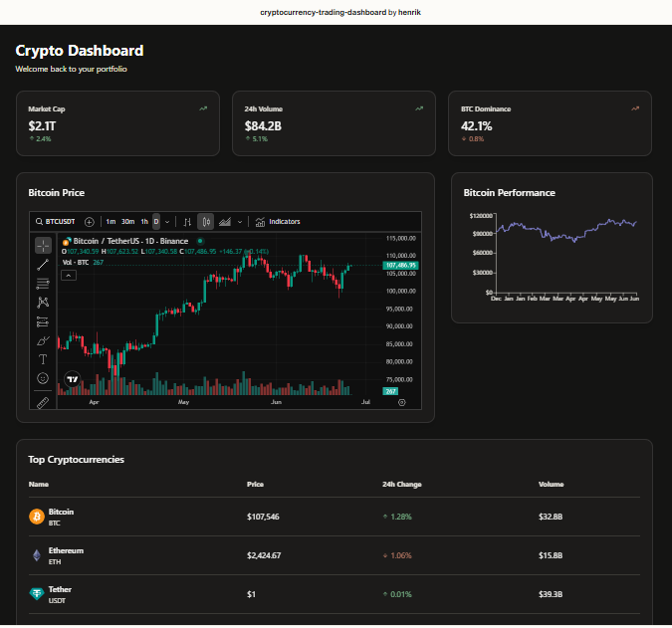Pick the brush drawing tool

pyautogui.click(x=43, y=340)
